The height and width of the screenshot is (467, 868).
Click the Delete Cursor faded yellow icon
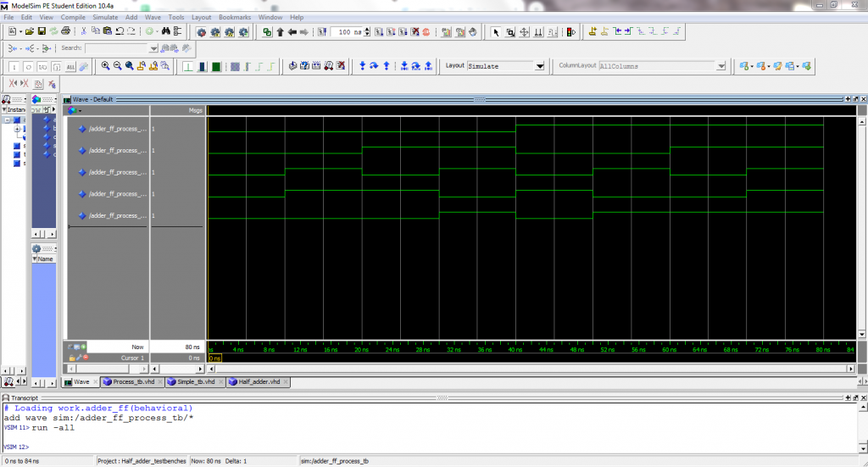tap(604, 31)
